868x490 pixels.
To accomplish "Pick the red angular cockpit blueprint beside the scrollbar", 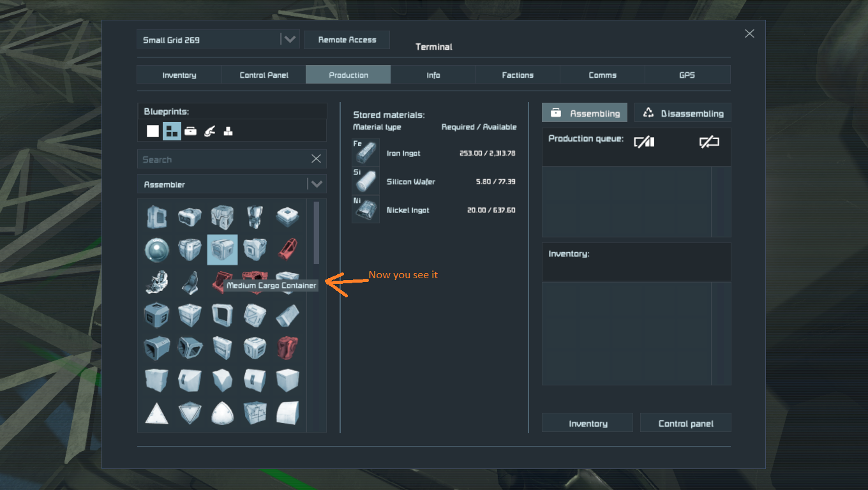I will (287, 249).
